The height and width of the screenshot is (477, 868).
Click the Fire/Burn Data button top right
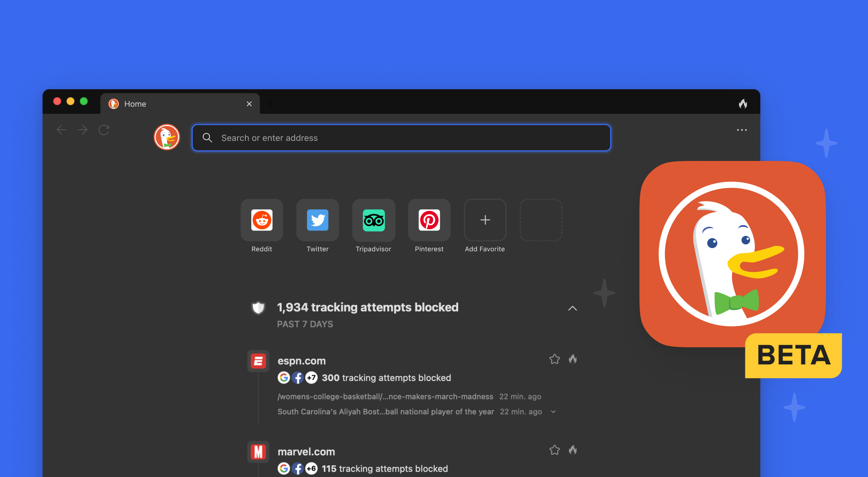coord(742,103)
